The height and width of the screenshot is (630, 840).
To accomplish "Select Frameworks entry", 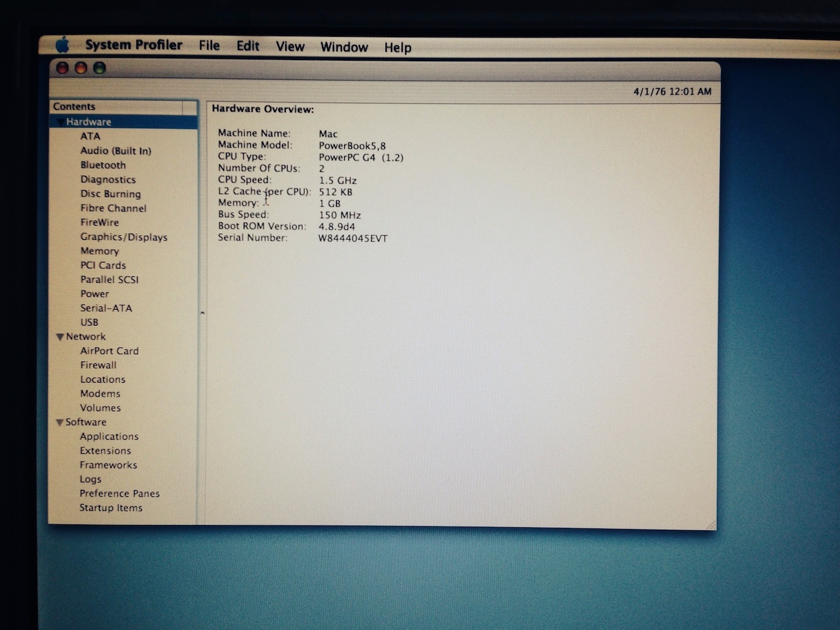I will [x=108, y=465].
